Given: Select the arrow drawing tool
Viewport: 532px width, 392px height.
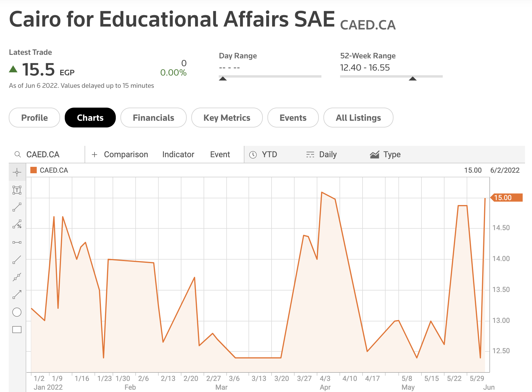Looking at the screenshot, I should click(17, 295).
